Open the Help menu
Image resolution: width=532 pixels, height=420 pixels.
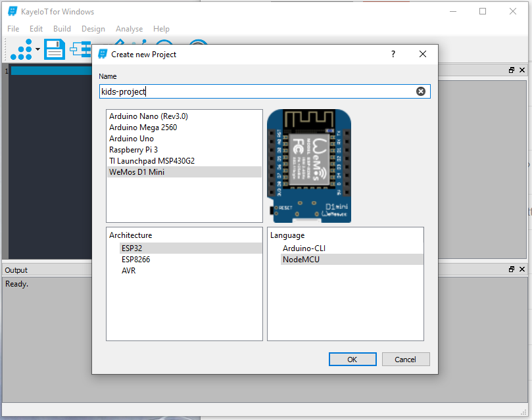click(x=161, y=29)
